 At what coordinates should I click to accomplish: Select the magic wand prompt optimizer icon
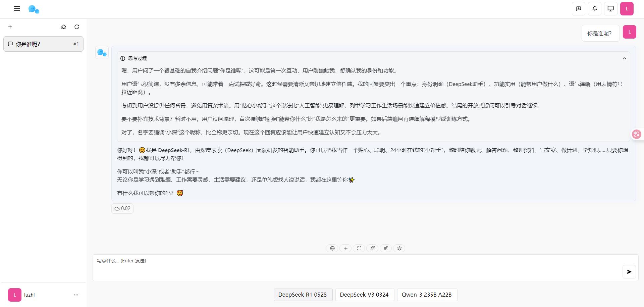pos(372,248)
